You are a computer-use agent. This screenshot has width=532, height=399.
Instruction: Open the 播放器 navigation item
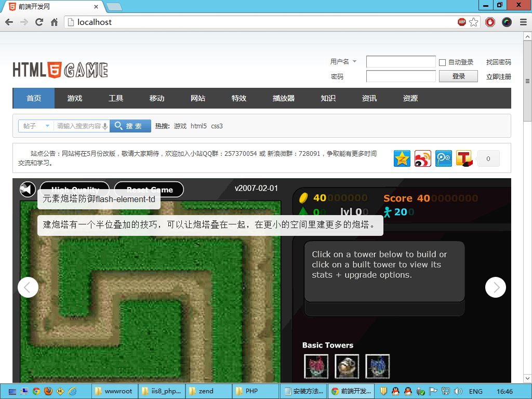click(x=284, y=98)
